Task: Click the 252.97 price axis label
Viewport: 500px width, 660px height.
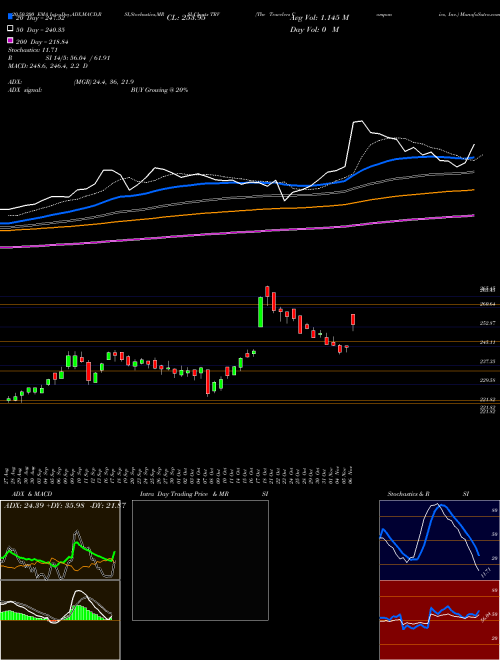Action: click(x=488, y=323)
